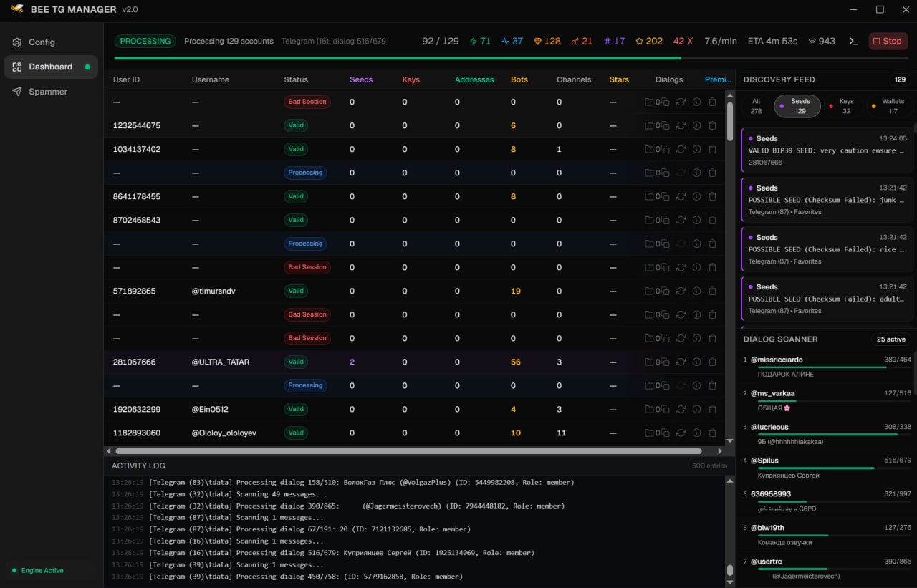Image resolution: width=917 pixels, height=588 pixels.
Task: Open the Seeds feed card timestamped 13:24:05
Action: (827, 150)
